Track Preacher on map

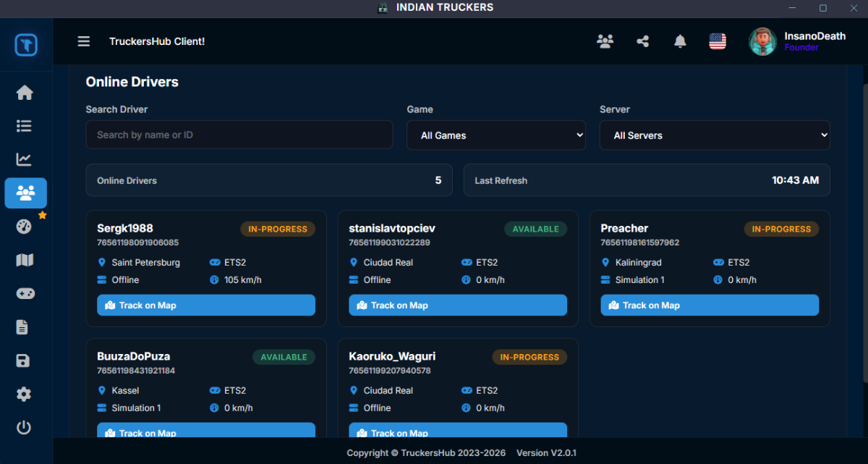click(x=710, y=305)
